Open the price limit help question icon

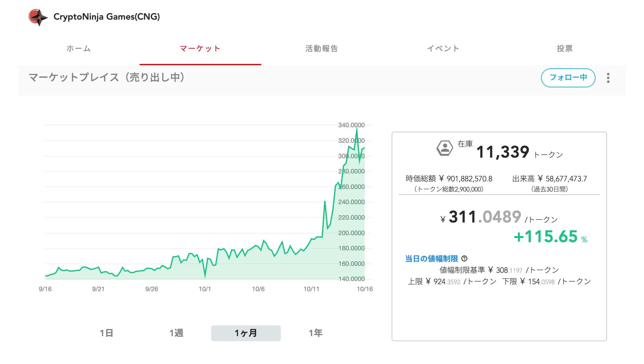[464, 259]
